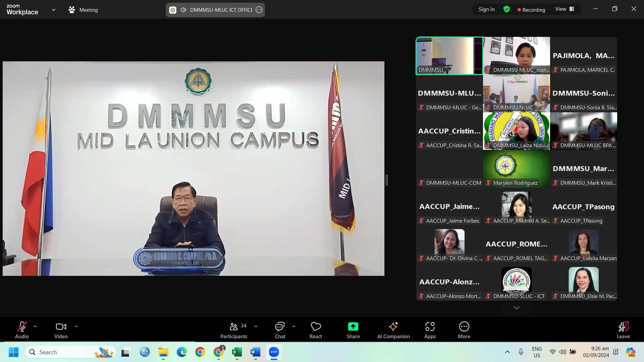Screen dimensions: 644x362
Task: Click Sign in
Action: (x=486, y=9)
